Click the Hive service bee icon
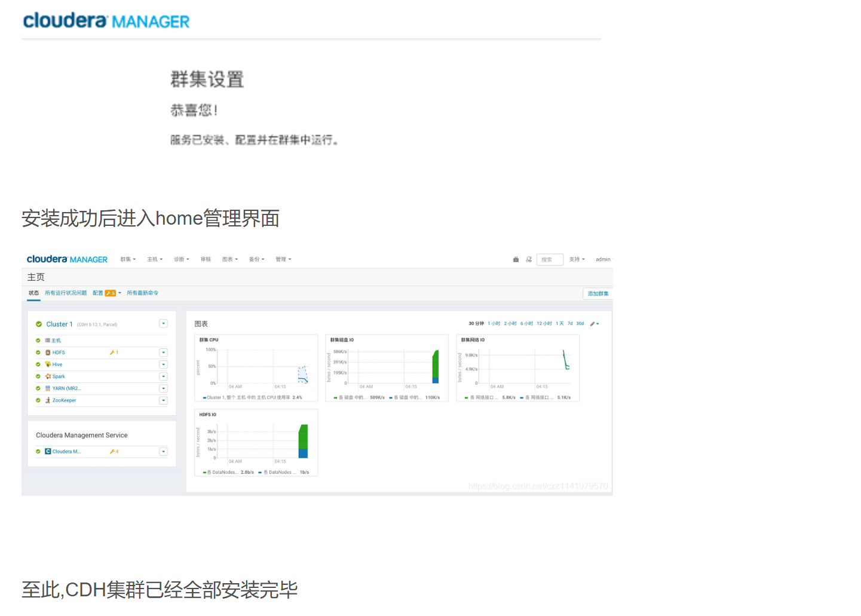 point(48,364)
